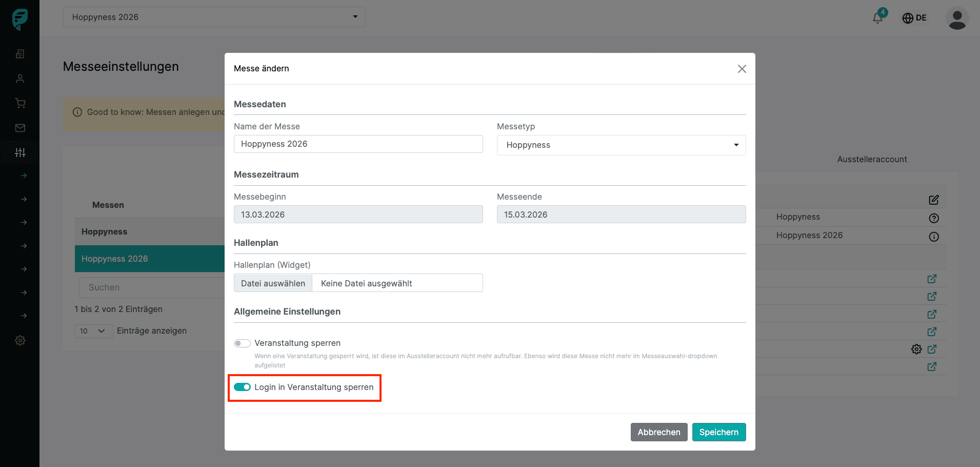Enable the Veranstaltung sperren toggle

242,343
